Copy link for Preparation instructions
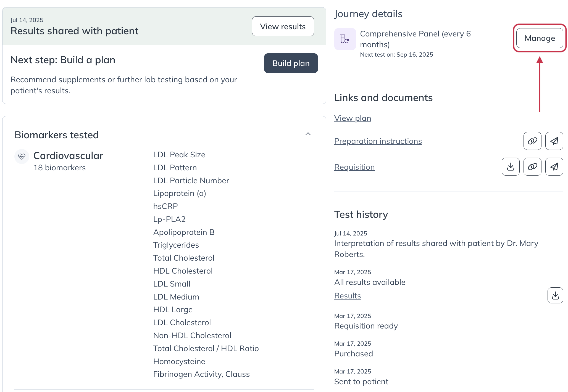The width and height of the screenshot is (568, 392). 532,141
